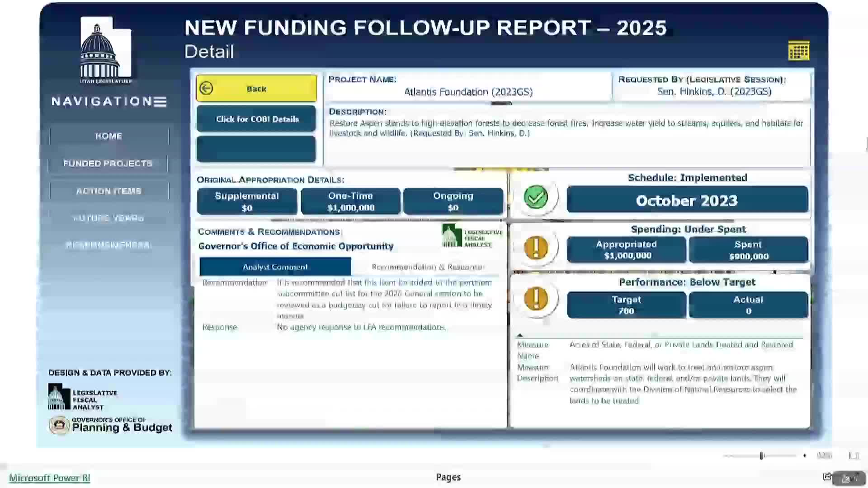Click the October 2023 schedule card
This screenshot has width=868, height=488.
click(x=687, y=201)
